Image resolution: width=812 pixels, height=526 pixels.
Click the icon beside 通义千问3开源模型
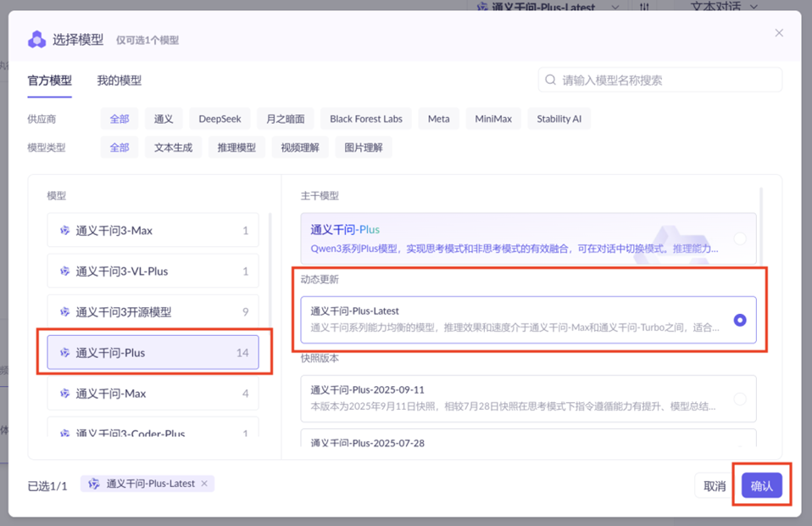[64, 312]
